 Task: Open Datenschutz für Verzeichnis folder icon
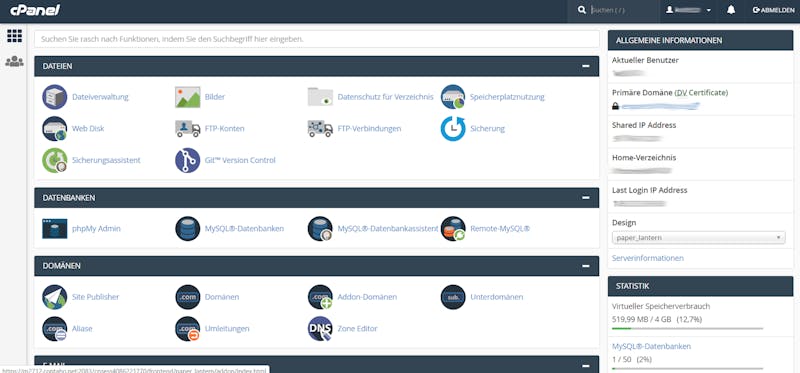(320, 97)
